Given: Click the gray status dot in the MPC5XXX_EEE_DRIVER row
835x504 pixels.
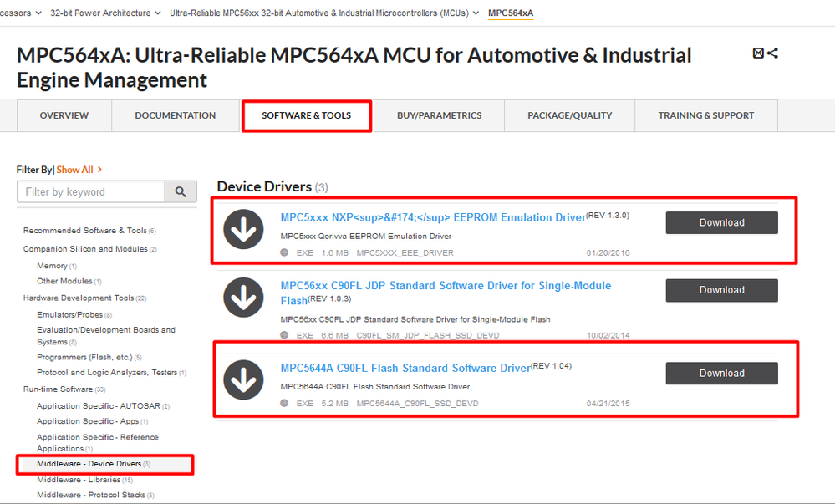Looking at the screenshot, I should pyautogui.click(x=284, y=252).
